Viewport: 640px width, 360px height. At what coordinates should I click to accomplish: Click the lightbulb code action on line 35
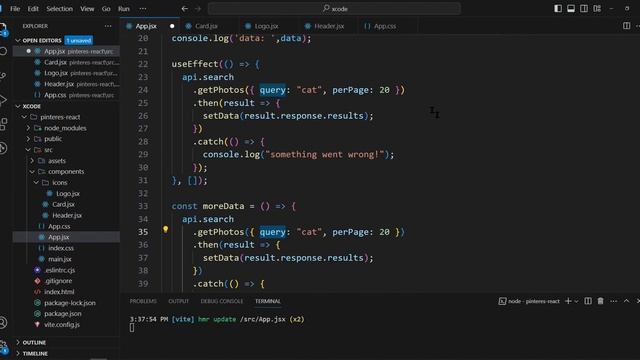(165, 229)
